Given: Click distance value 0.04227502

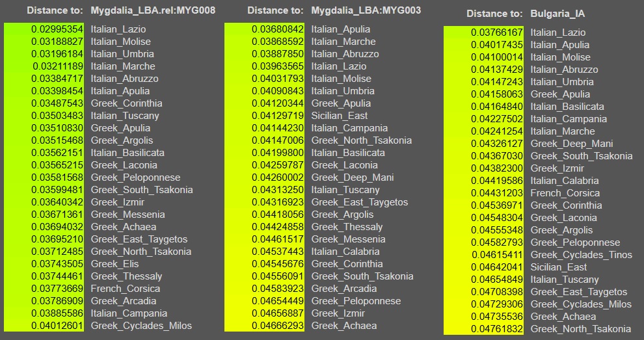Looking at the screenshot, I should click(497, 119).
